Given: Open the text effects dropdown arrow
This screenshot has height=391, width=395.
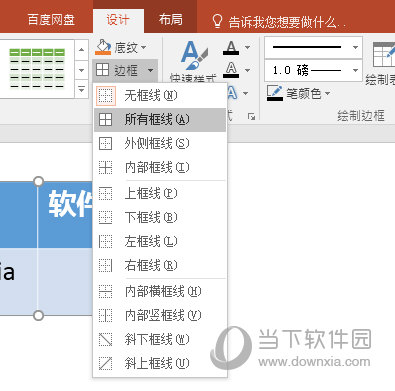Looking at the screenshot, I should click(x=246, y=93).
